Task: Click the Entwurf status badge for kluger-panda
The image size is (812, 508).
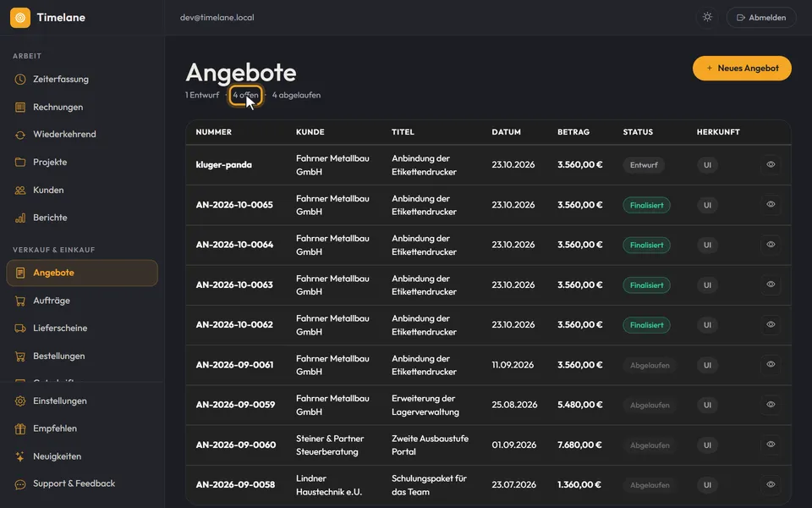Action: click(644, 165)
